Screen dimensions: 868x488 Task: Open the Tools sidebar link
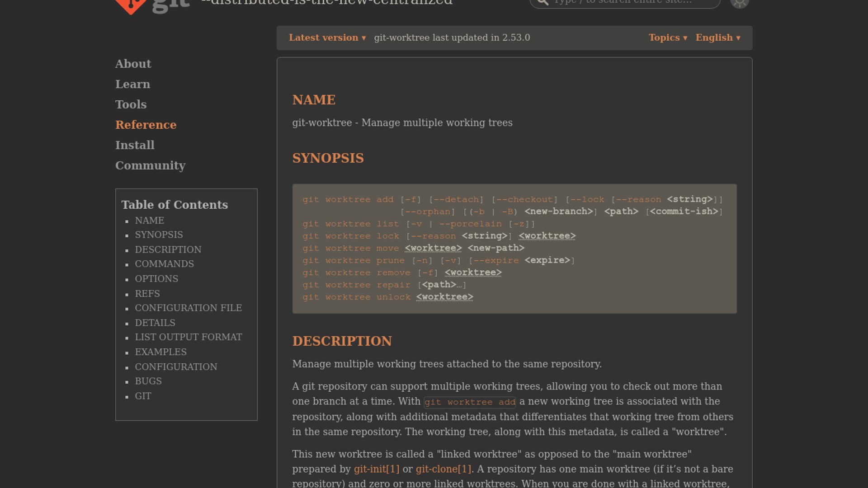131,104
